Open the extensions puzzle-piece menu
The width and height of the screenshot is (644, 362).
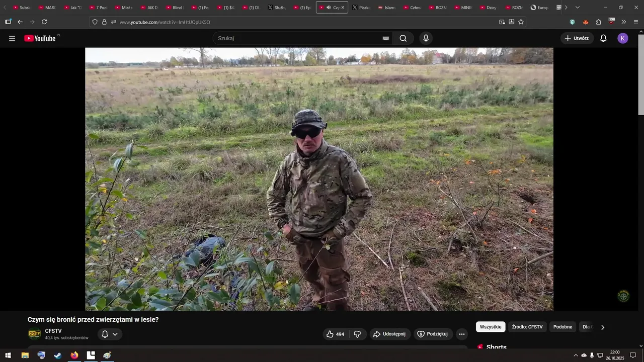(x=598, y=22)
